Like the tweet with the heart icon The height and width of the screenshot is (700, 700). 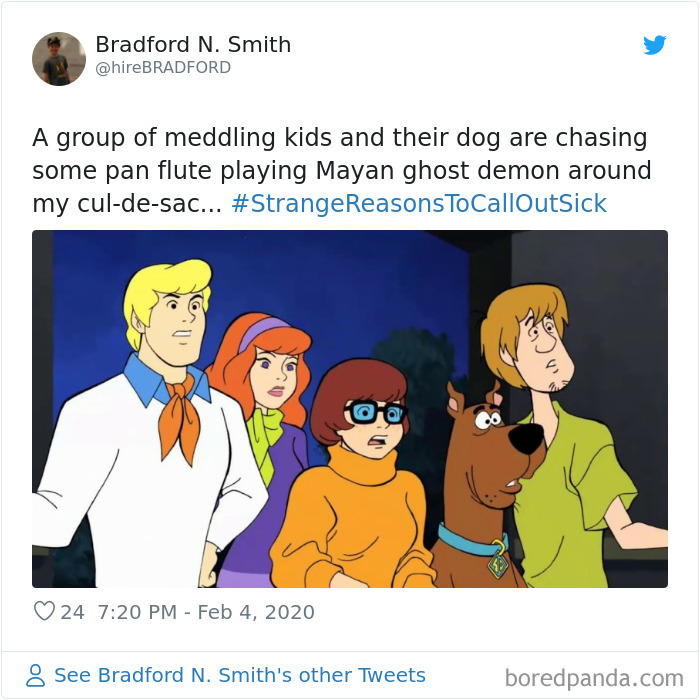click(x=44, y=611)
